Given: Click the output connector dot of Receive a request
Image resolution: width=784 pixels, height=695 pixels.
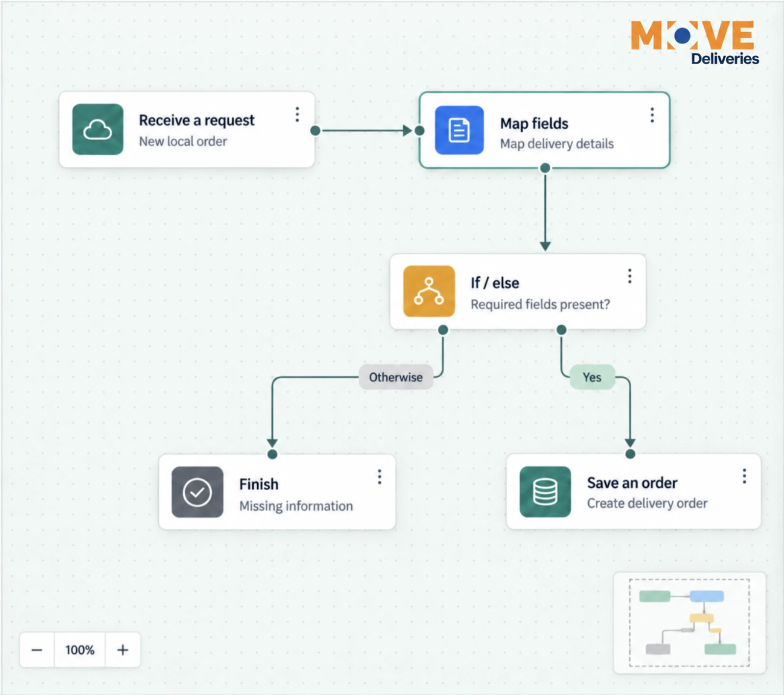Looking at the screenshot, I should pyautogui.click(x=316, y=130).
